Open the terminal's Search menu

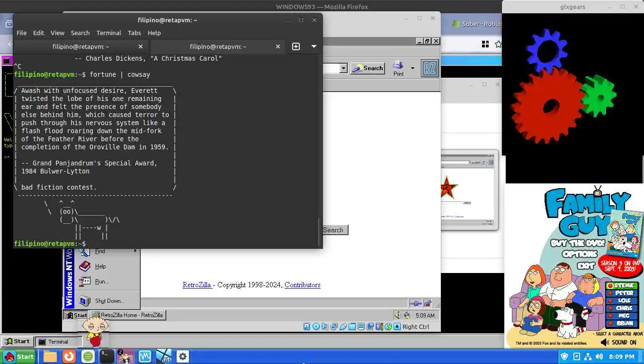click(80, 33)
